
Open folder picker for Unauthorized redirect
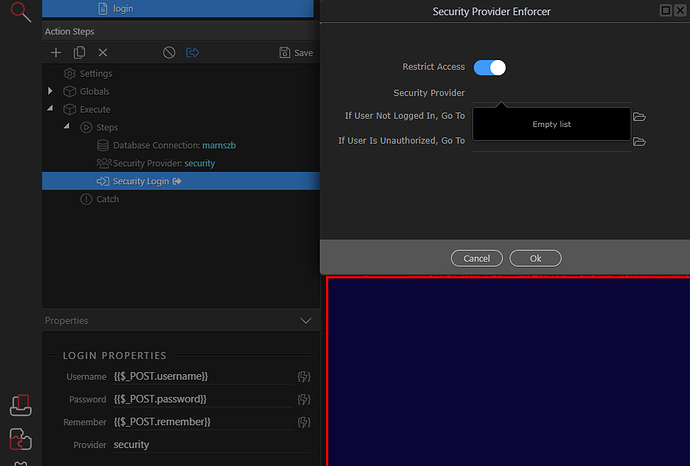[x=639, y=142]
